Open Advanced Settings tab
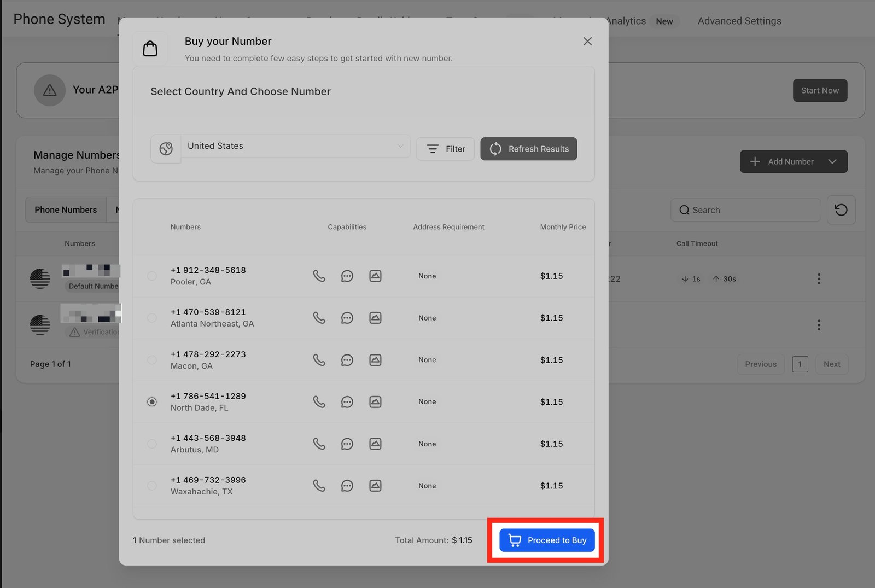This screenshot has width=875, height=588. (x=739, y=21)
